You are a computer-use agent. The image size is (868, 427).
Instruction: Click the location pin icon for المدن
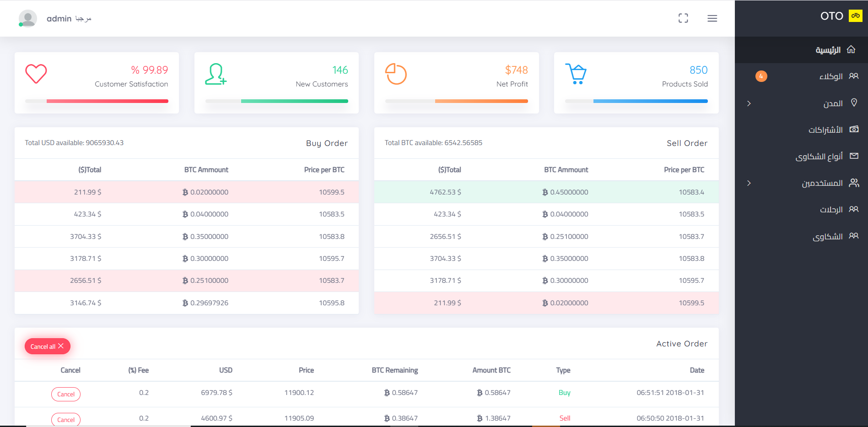point(854,103)
